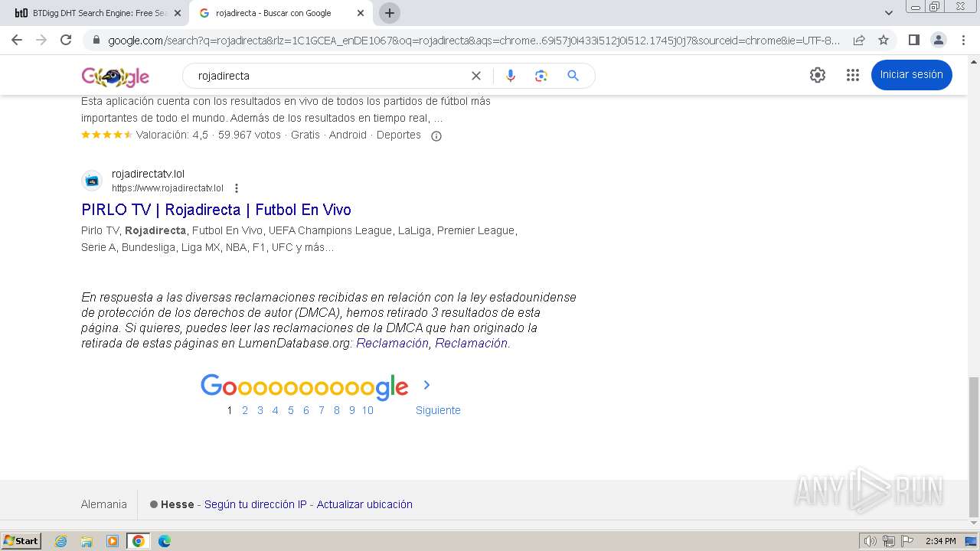Open Action Center flag in system tray

907,541
